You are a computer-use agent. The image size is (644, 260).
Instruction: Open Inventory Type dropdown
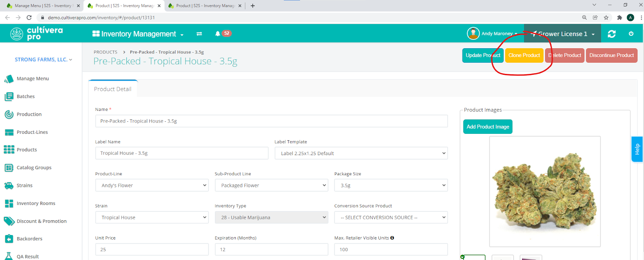(271, 217)
